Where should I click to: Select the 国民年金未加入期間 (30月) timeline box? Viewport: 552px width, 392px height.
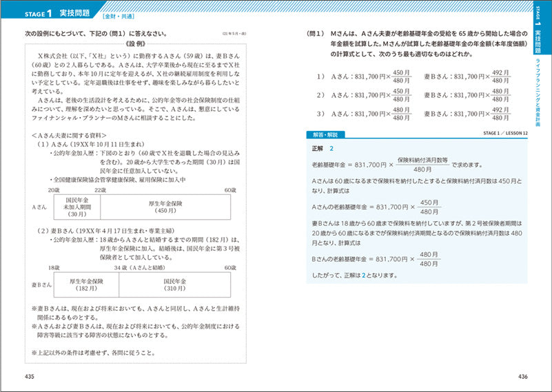[x=75, y=206]
